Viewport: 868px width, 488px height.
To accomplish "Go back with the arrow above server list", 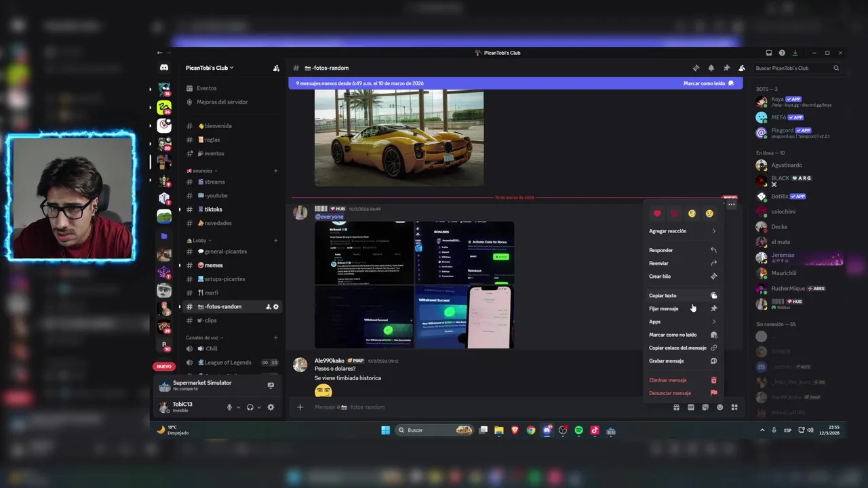I will (159, 53).
